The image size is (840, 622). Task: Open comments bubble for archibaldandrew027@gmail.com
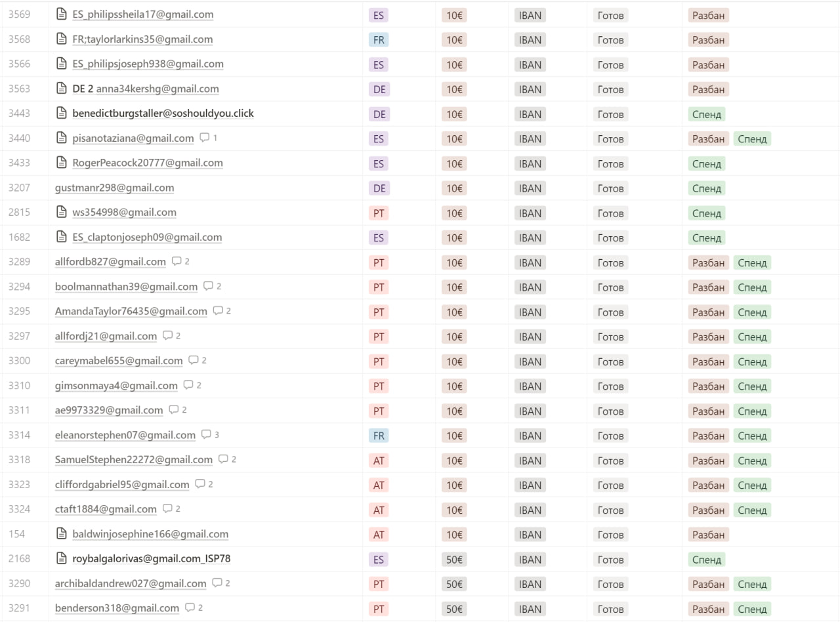pyautogui.click(x=221, y=583)
